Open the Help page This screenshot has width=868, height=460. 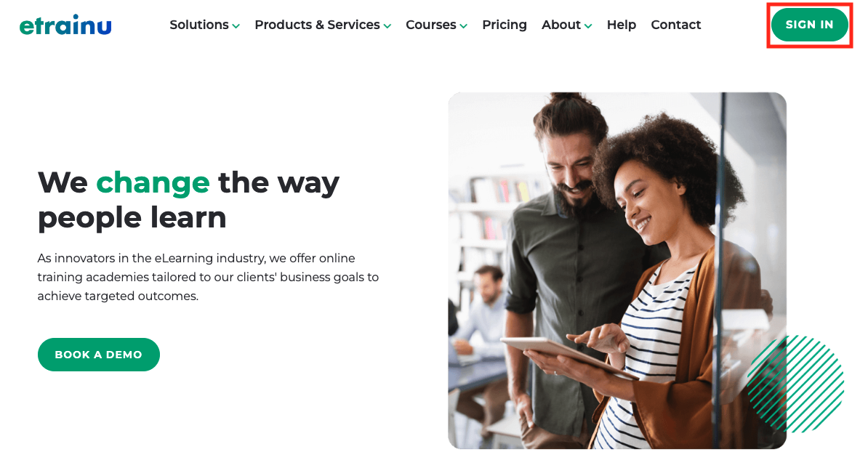[x=621, y=25]
